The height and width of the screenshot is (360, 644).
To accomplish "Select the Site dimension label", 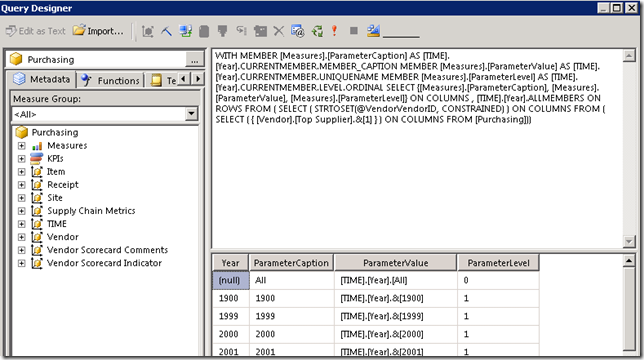I will coord(55,198).
